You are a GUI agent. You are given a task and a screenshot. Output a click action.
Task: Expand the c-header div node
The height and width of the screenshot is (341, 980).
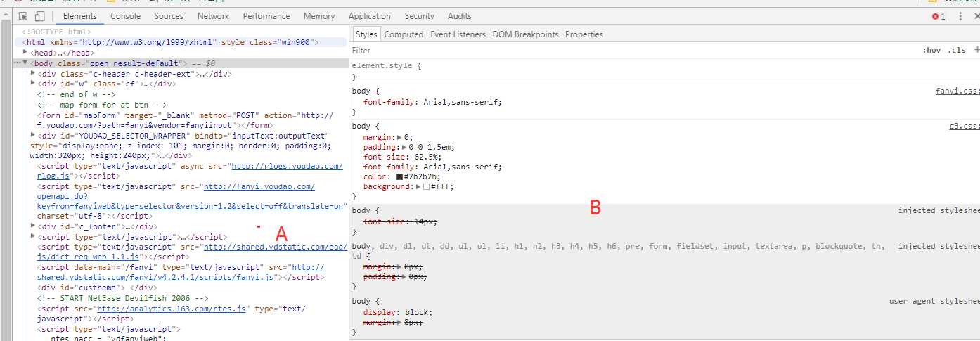33,73
